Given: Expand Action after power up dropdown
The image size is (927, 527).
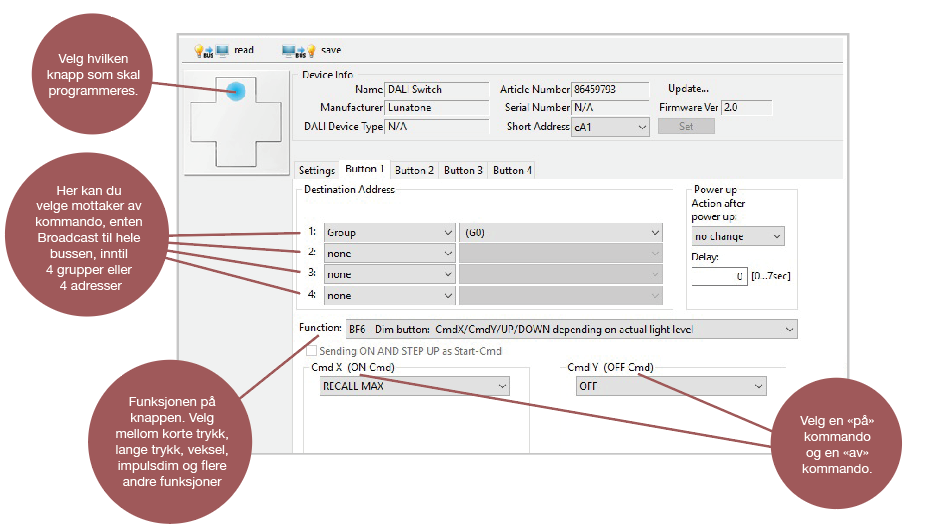Looking at the screenshot, I should pos(737,237).
